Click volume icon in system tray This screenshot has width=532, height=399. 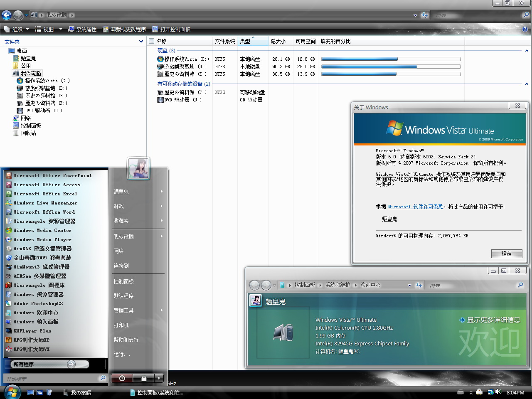coord(499,392)
